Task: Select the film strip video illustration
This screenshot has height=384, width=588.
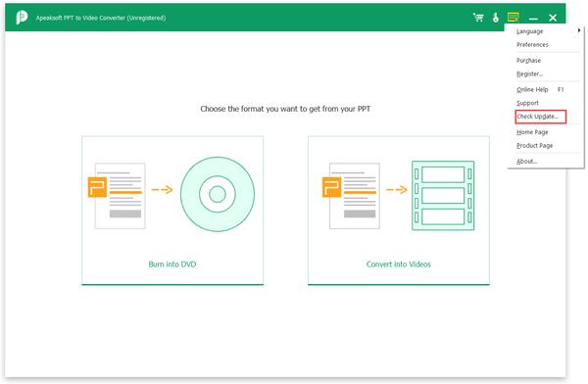Action: click(x=443, y=195)
